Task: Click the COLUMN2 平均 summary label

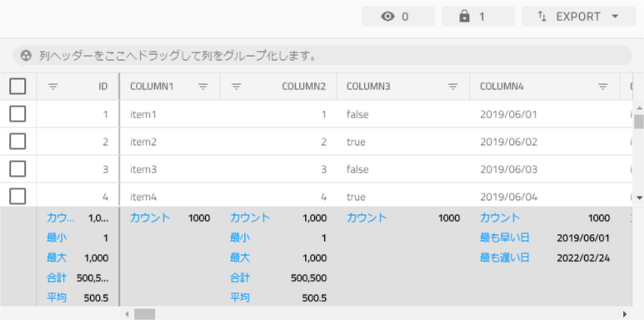Action: pyautogui.click(x=240, y=297)
